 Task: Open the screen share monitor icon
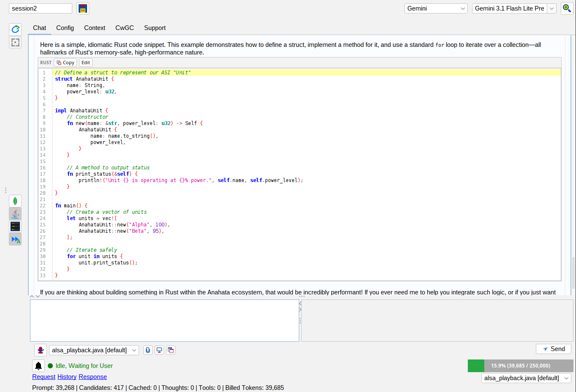(x=159, y=350)
